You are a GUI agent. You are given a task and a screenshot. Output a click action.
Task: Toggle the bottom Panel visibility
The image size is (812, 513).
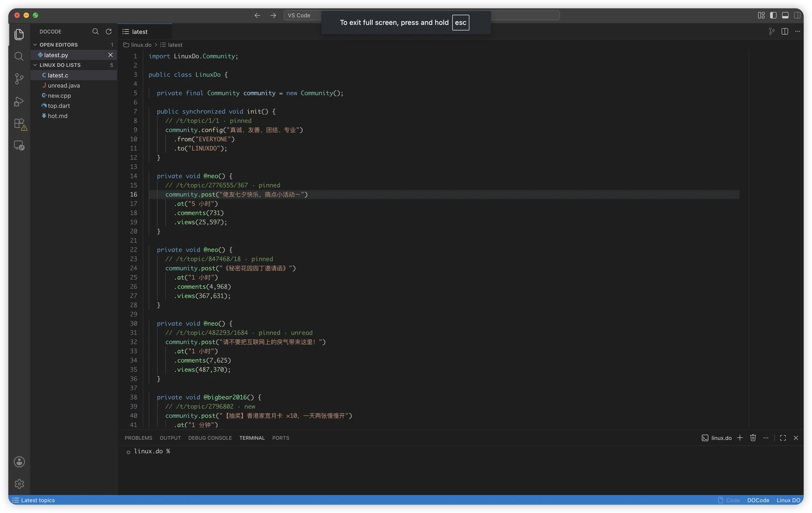785,15
